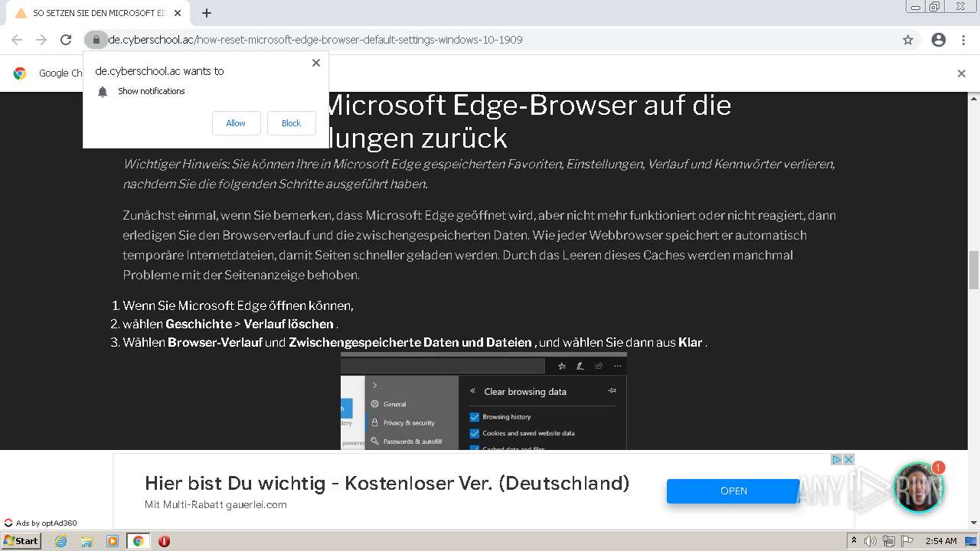Close the banner ad with X icon

click(848, 460)
